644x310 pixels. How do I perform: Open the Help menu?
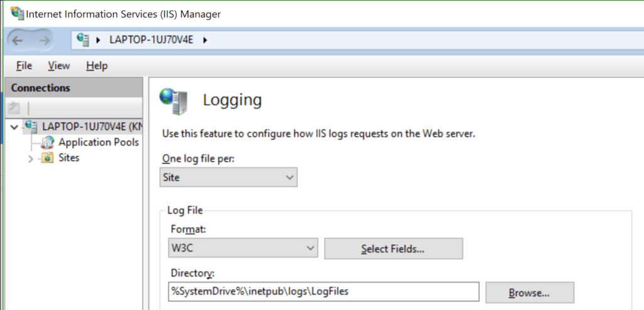(97, 65)
